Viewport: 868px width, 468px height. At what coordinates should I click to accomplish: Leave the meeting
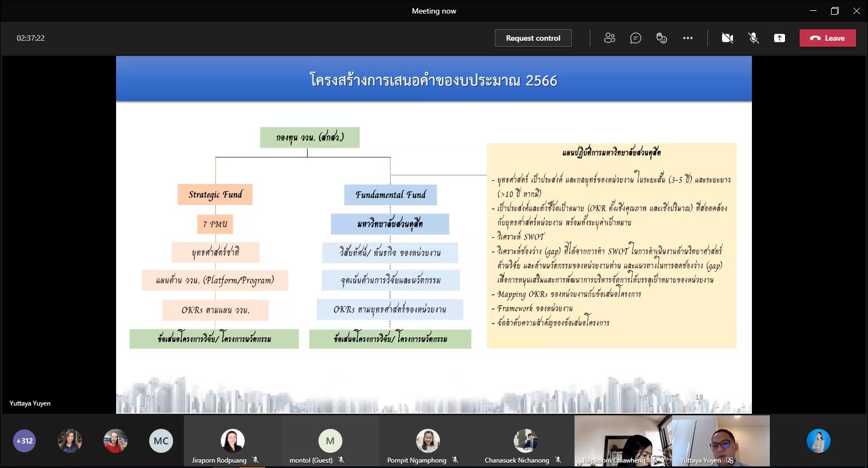827,38
